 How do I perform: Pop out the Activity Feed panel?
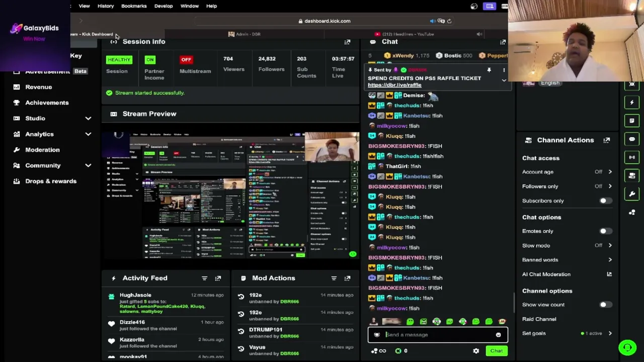218,278
